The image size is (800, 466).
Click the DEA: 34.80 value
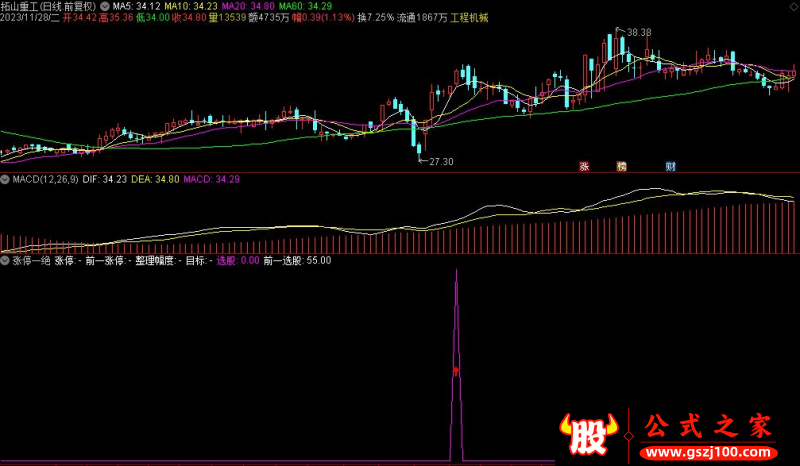[156, 179]
